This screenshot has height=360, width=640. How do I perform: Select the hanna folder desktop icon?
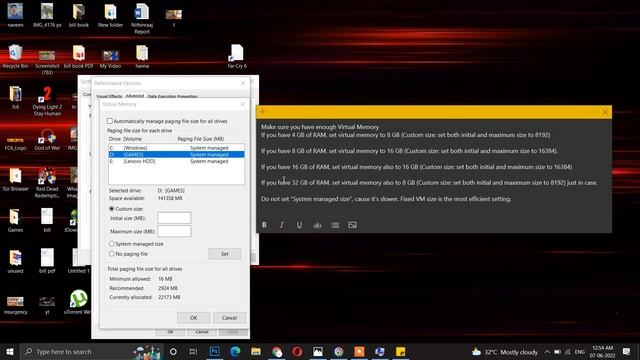click(x=142, y=56)
